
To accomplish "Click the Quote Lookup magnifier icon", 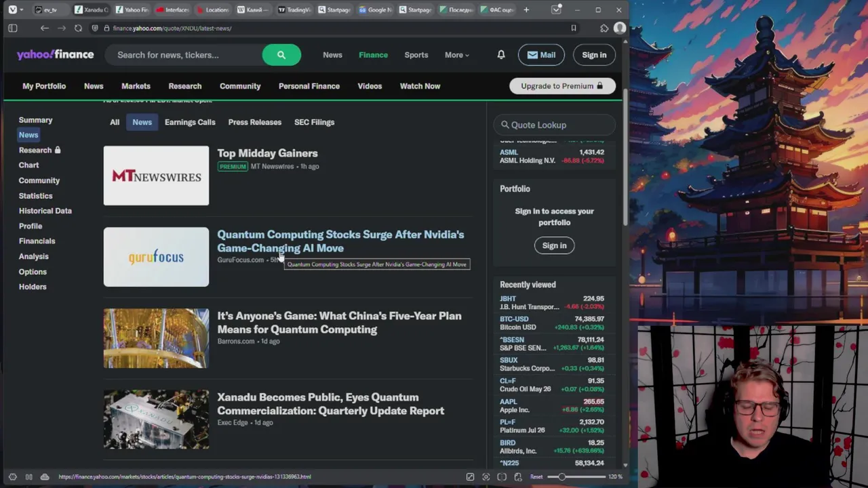I will (x=505, y=125).
